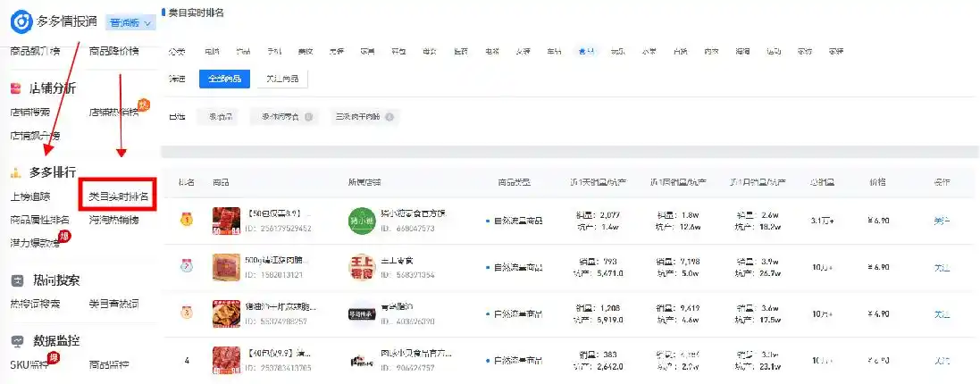Click the gold rank 1 medal icon

coord(186,220)
